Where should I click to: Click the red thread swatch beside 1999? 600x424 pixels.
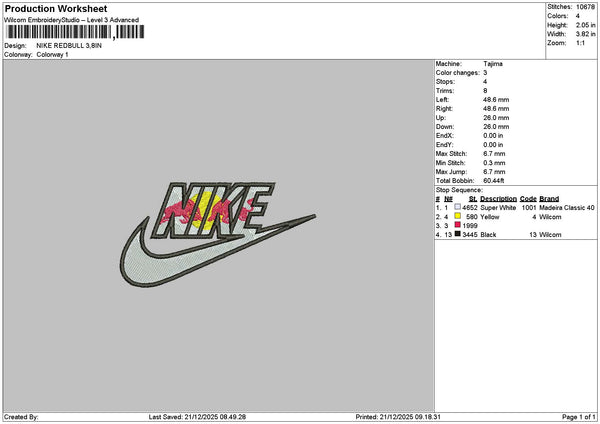click(457, 225)
